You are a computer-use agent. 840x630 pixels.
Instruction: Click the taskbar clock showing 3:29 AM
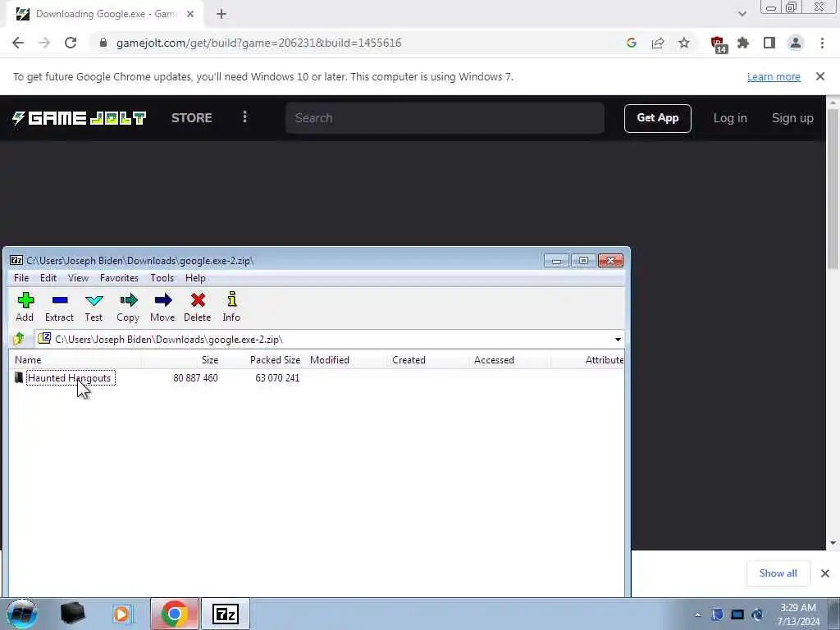(798, 614)
